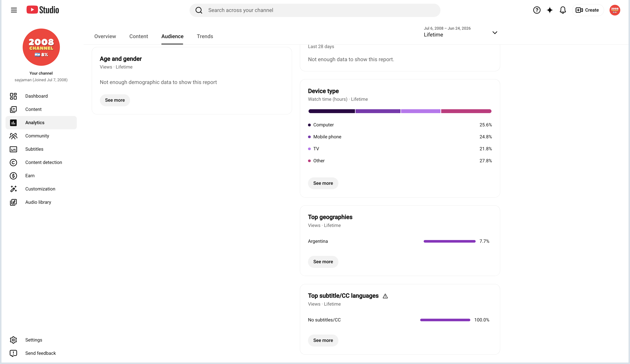Click See more under Top geographies
The width and height of the screenshot is (630, 364).
coord(323,262)
